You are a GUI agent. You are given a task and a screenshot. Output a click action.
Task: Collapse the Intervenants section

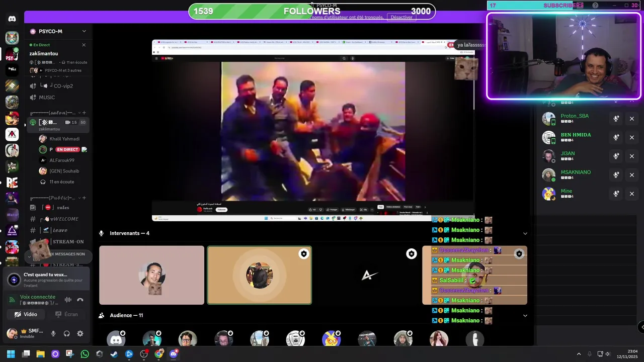525,233
